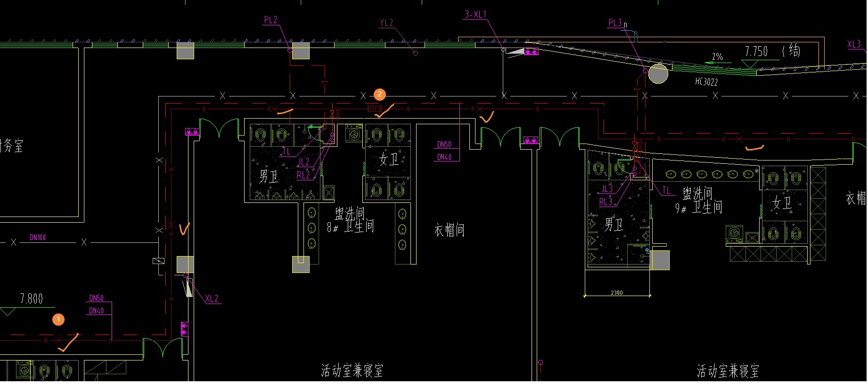This screenshot has width=868, height=385.
Task: Click the 男卫 text inside 9# 卫生间
Action: coord(614,224)
